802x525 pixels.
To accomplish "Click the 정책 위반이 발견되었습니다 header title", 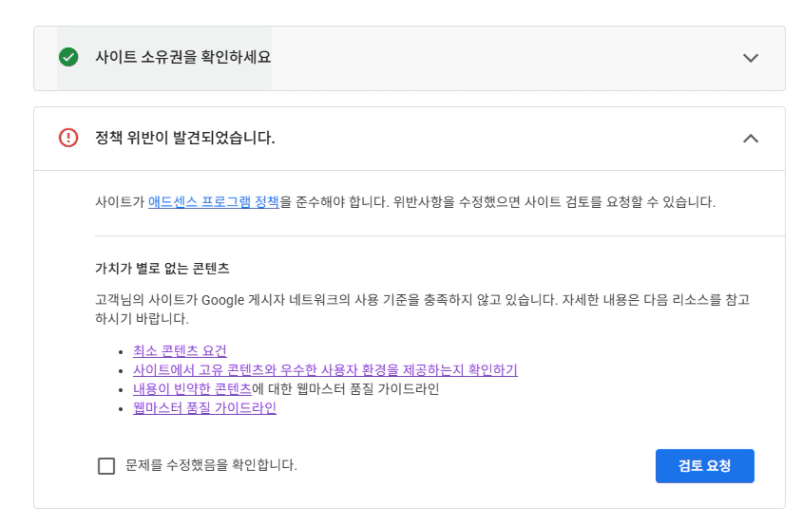I will pyautogui.click(x=184, y=138).
